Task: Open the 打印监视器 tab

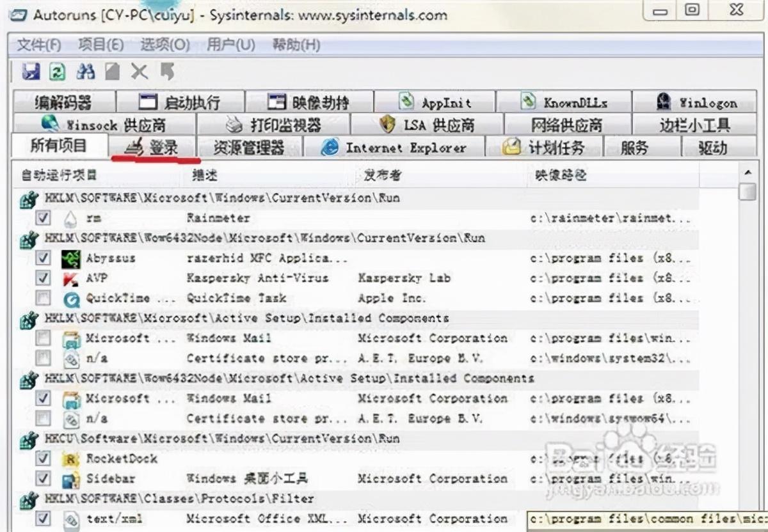Action: pyautogui.click(x=273, y=124)
